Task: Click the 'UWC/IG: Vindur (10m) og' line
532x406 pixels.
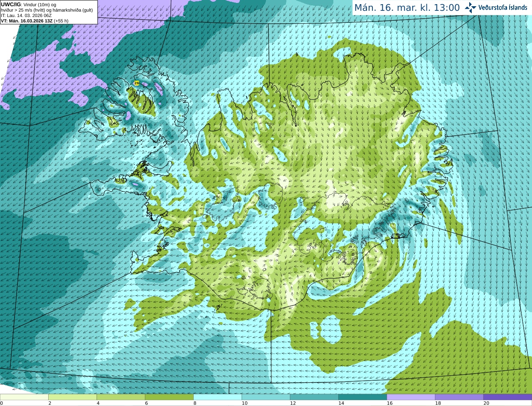Action: 28,5
